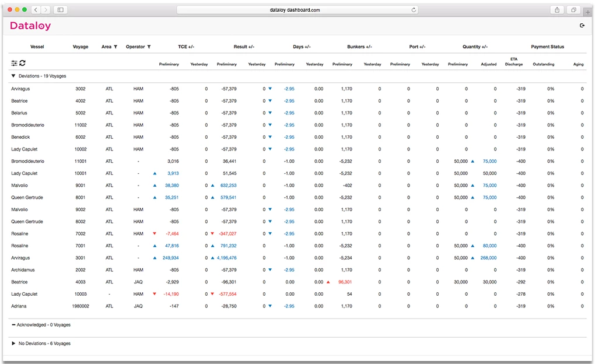Screen dimensions: 595x364
Task: Click the logout icon at top right
Action: [x=582, y=26]
